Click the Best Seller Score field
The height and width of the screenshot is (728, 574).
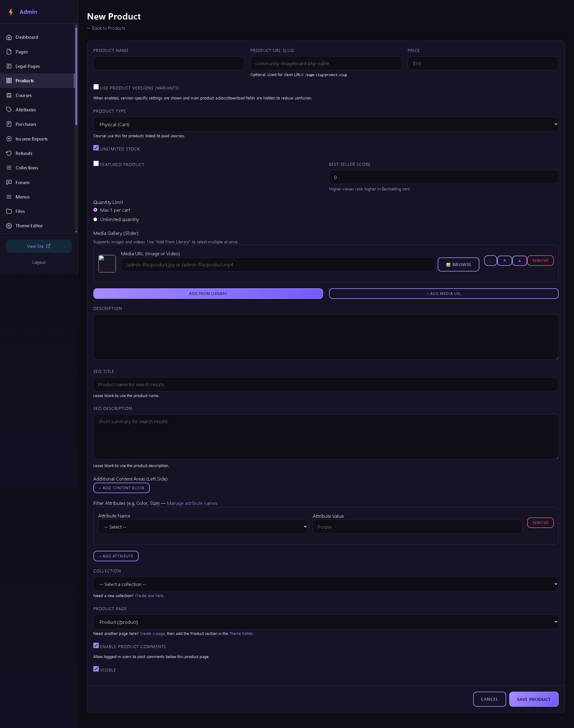point(444,177)
